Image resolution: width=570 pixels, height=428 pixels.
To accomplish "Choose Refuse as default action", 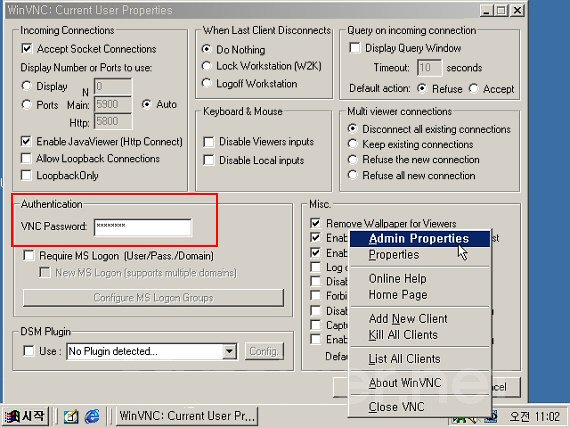I will click(422, 88).
